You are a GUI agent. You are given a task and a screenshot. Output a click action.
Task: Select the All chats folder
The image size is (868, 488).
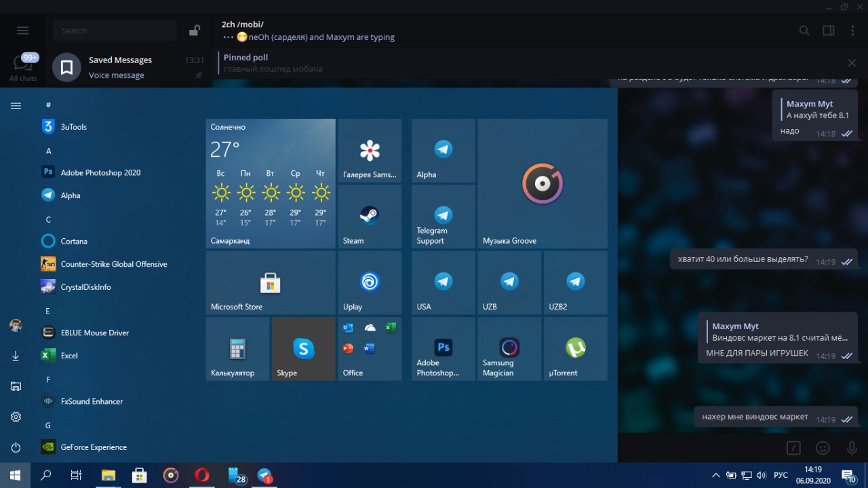click(x=23, y=68)
